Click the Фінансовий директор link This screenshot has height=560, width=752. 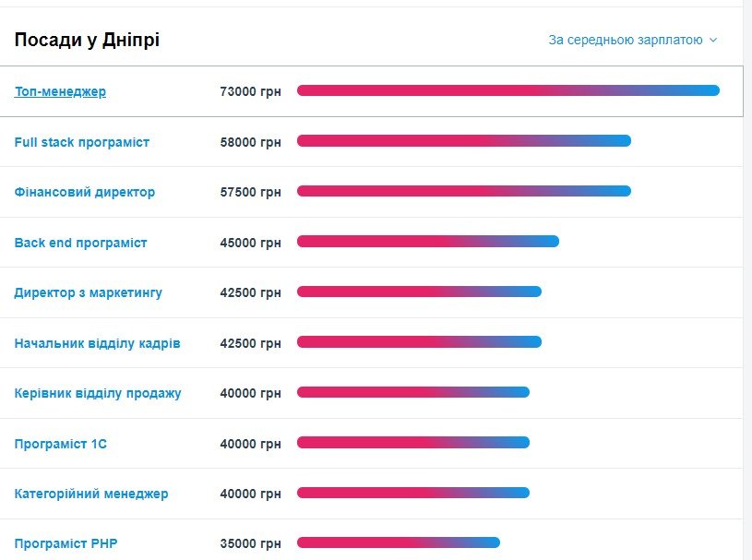click(x=85, y=192)
